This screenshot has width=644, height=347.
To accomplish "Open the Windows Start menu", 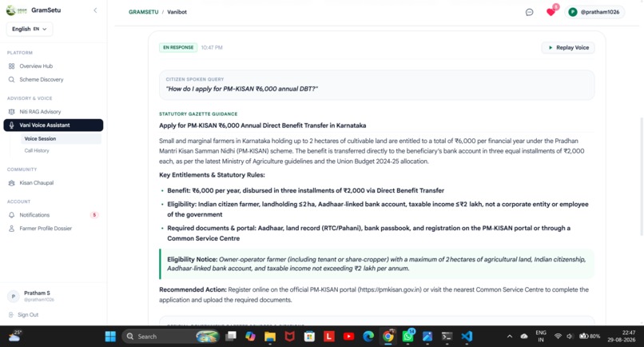I will (x=110, y=337).
